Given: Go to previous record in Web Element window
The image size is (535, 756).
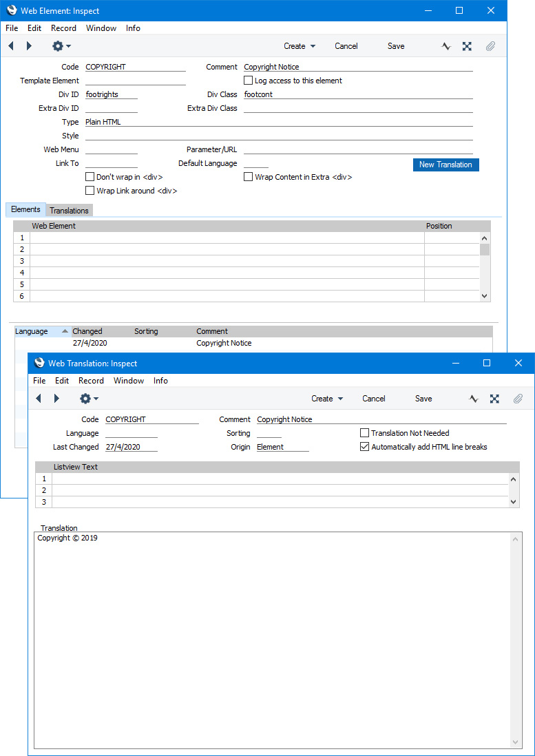Looking at the screenshot, I should click(10, 46).
